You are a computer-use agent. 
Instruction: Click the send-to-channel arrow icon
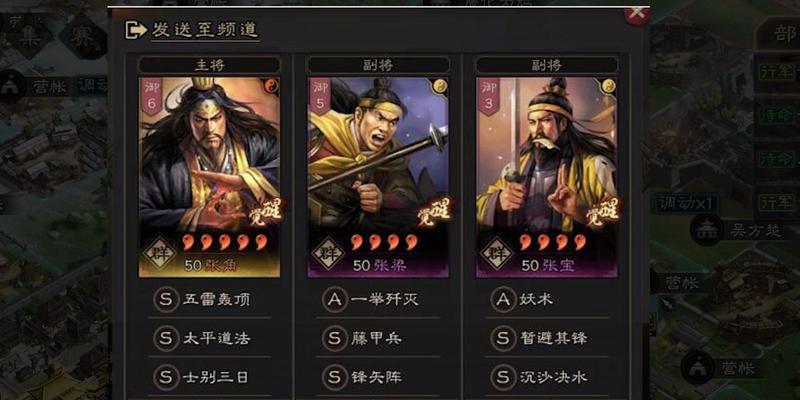(x=136, y=30)
